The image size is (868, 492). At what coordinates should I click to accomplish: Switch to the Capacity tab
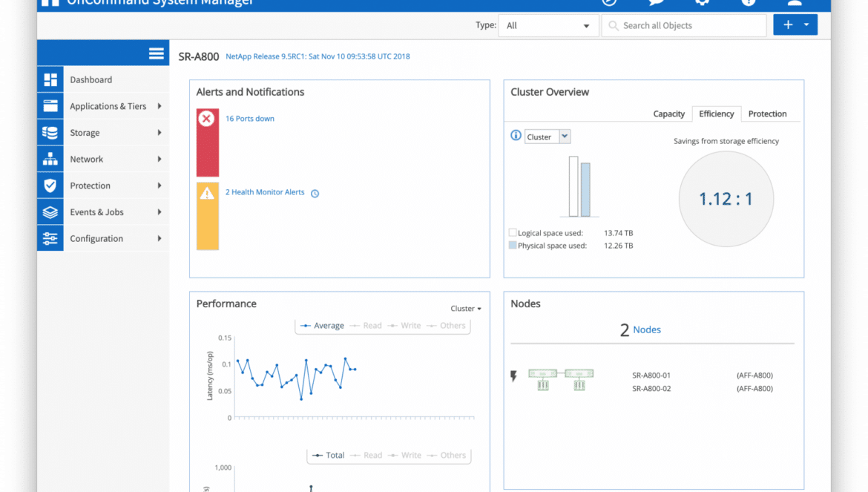click(x=668, y=114)
